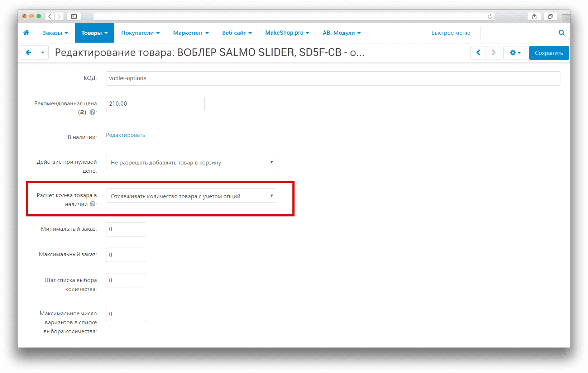Click the browser share icon

click(x=534, y=16)
